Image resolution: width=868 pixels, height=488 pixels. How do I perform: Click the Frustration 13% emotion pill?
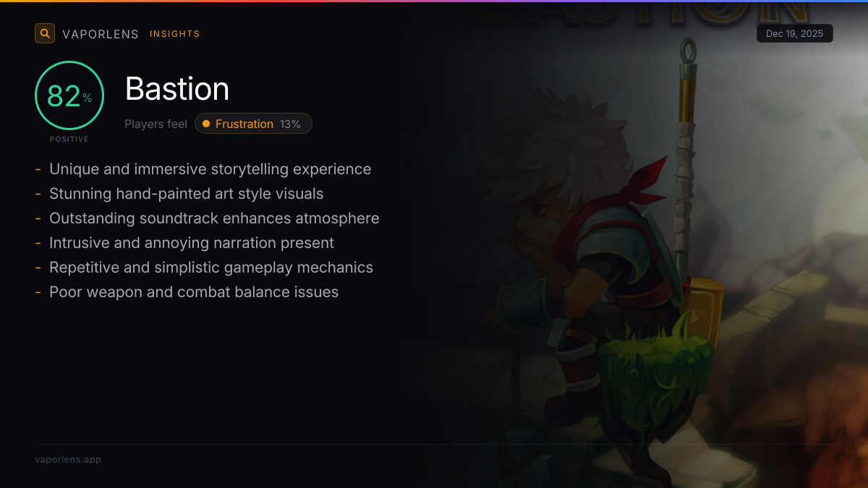pyautogui.click(x=253, y=124)
